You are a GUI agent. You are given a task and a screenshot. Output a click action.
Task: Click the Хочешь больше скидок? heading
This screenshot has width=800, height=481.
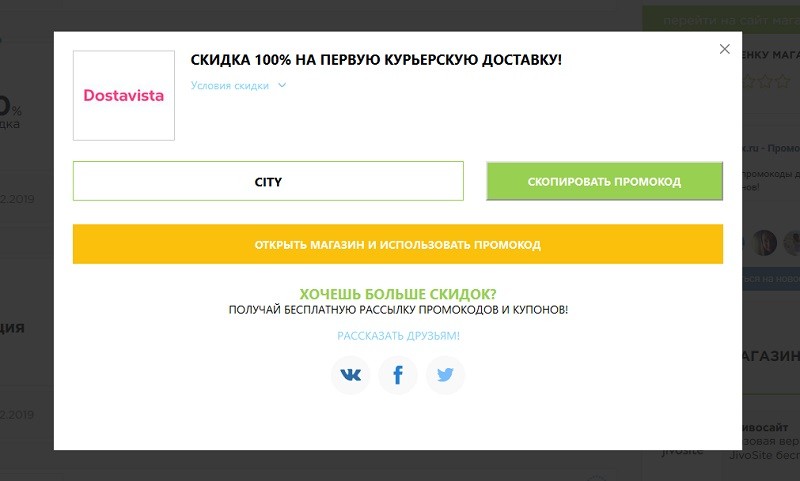398,294
